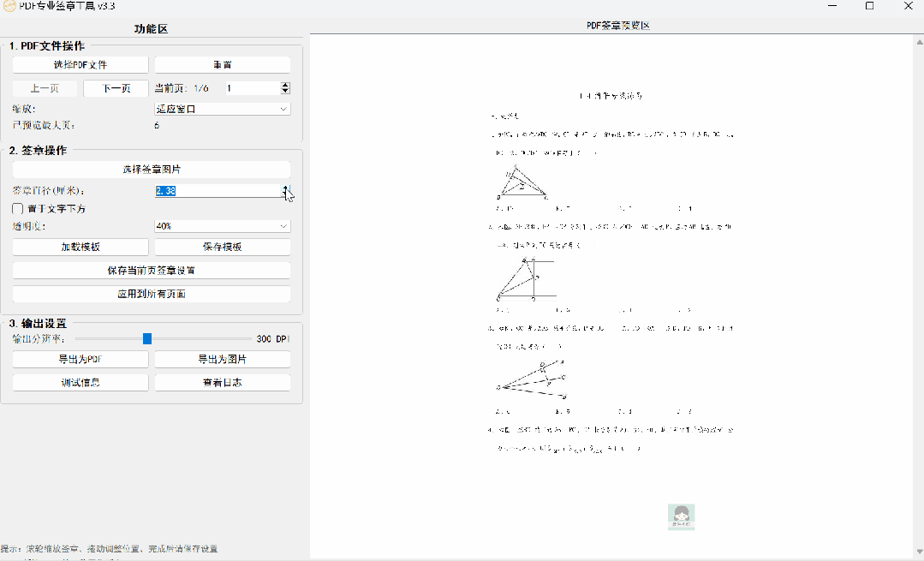Open the 缩放 zoom mode dropdown showing 适应窗口
Viewport: 924px width, 561px height.
(x=222, y=108)
